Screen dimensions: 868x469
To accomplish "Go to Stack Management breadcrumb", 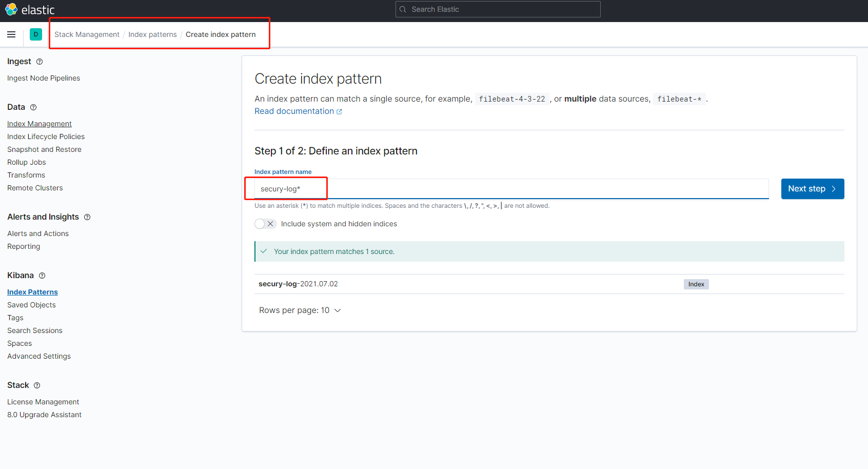I will [x=87, y=34].
